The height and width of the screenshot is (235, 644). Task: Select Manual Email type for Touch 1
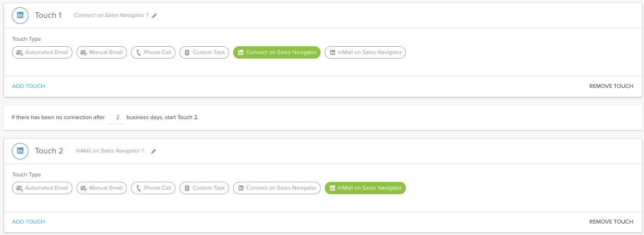102,53
